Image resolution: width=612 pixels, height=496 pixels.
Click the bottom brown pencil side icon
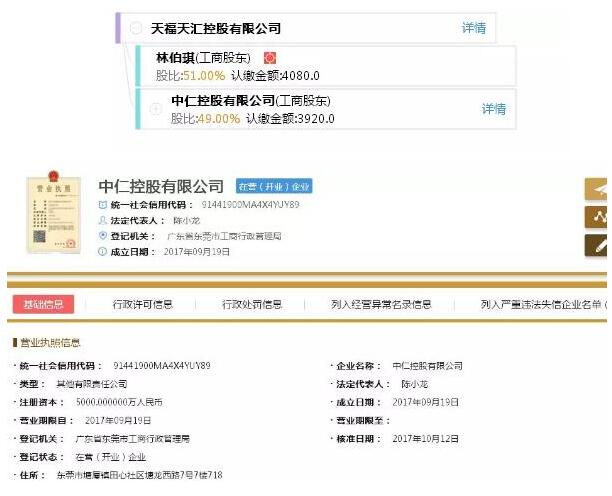click(x=597, y=245)
